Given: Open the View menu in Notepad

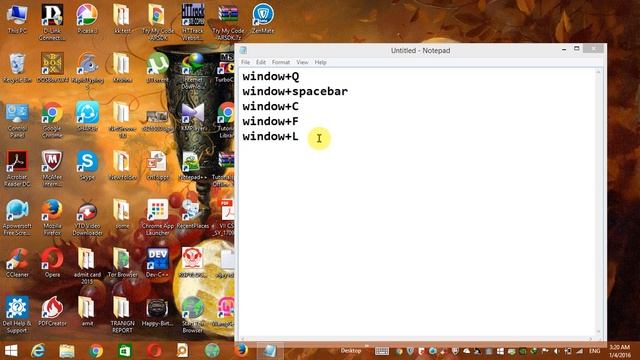Looking at the screenshot, I should point(302,62).
